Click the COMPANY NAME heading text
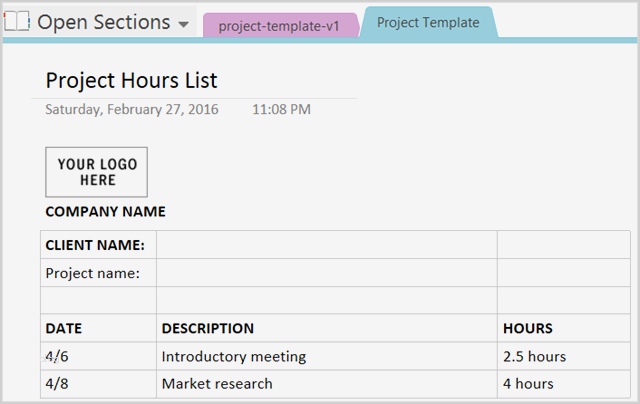This screenshot has width=640, height=404. coord(105,212)
